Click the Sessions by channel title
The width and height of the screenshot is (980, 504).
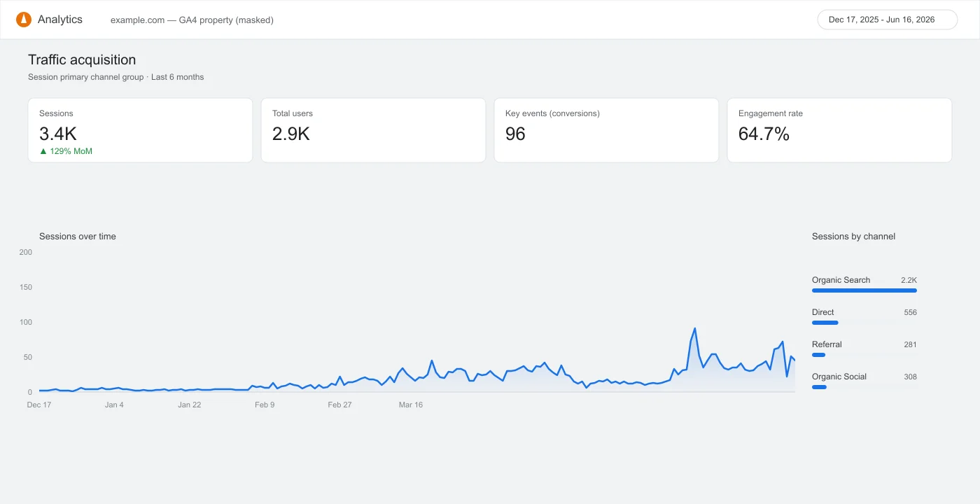(x=853, y=237)
